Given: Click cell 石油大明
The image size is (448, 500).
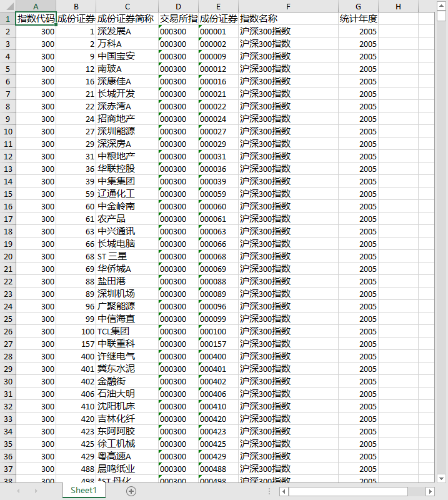Looking at the screenshot, I should 127,394.
